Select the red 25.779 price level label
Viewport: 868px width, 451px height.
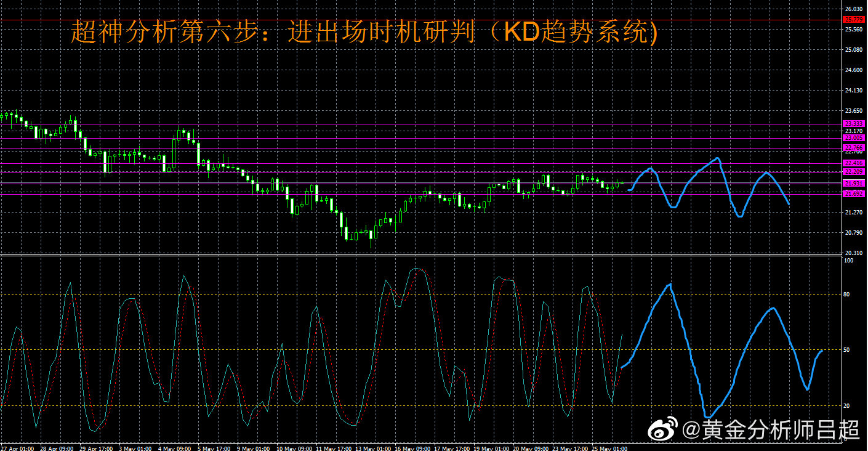[x=854, y=20]
